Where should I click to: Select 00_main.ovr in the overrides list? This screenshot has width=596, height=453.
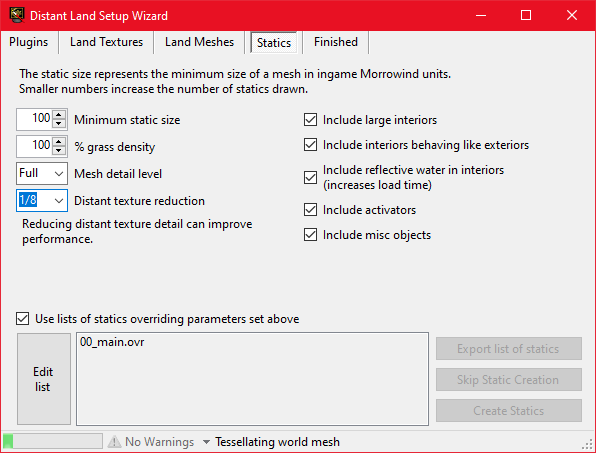coord(112,342)
